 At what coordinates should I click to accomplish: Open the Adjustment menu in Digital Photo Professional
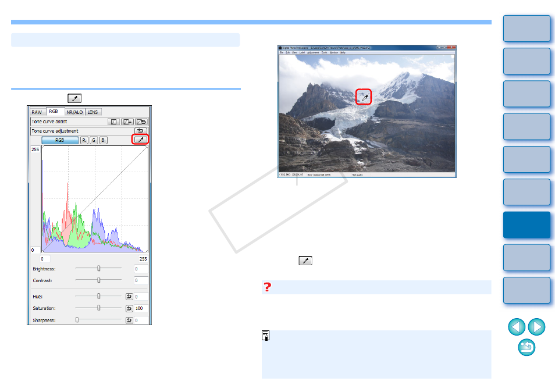pos(313,52)
